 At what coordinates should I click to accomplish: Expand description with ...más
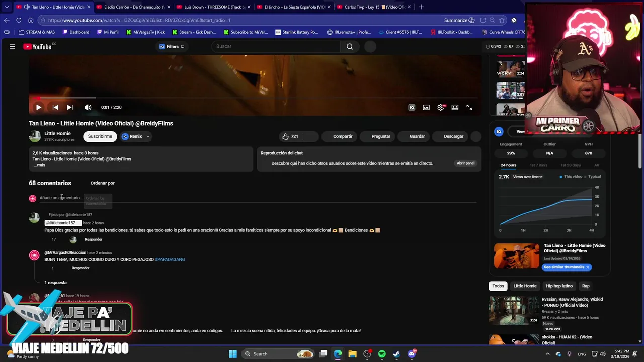point(39,165)
